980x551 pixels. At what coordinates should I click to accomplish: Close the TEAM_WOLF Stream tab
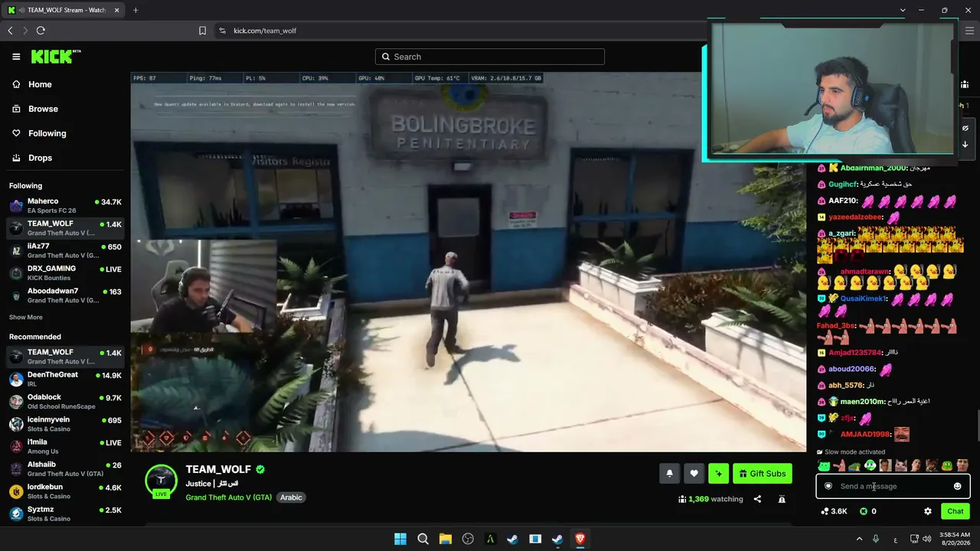[116, 10]
